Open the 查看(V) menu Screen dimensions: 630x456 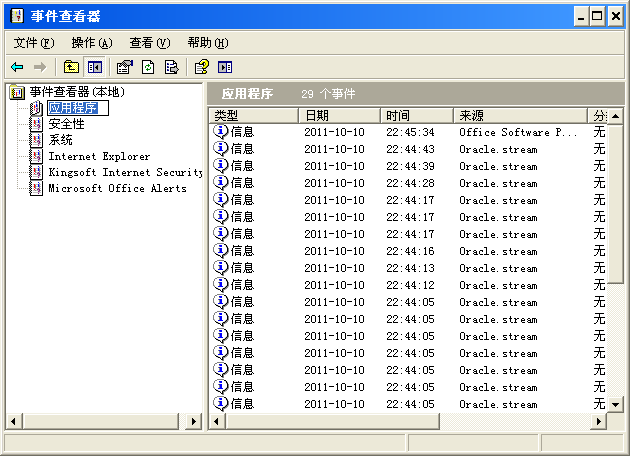click(x=149, y=42)
